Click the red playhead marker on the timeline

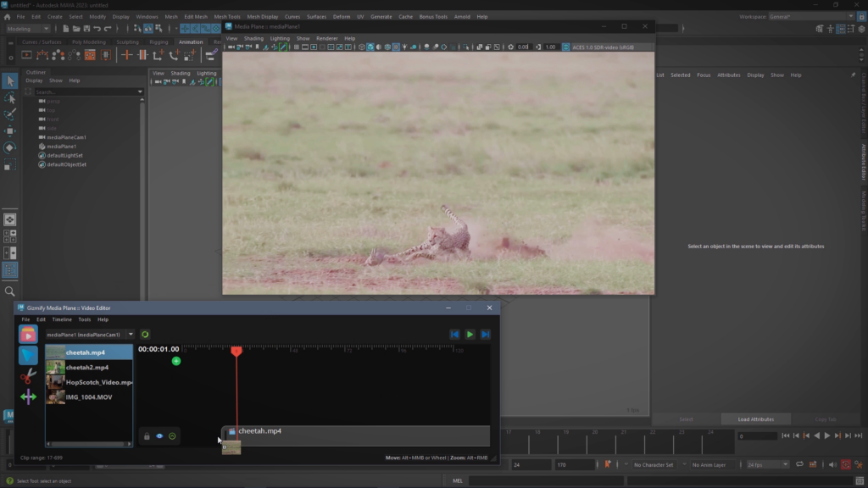pyautogui.click(x=236, y=351)
